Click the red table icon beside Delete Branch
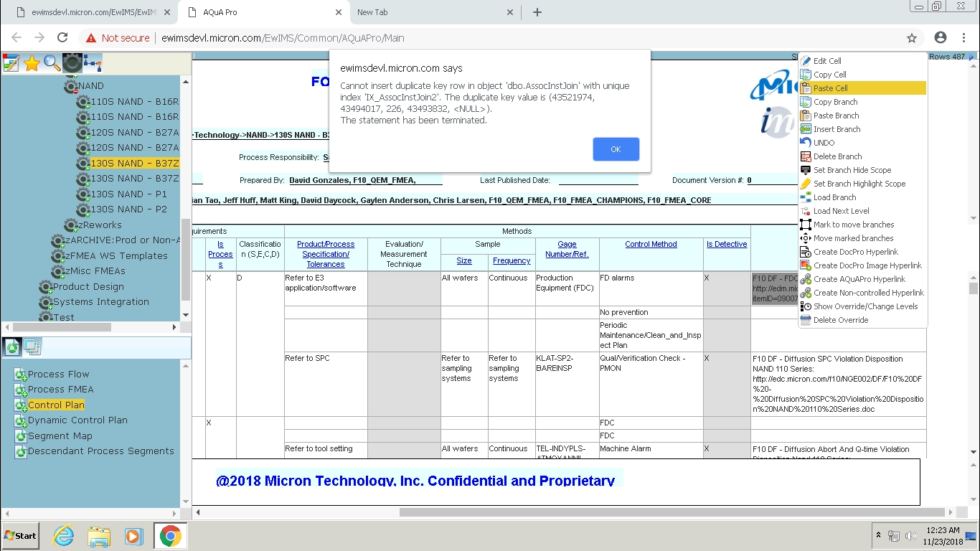This screenshot has width=980, height=551. coord(806,156)
